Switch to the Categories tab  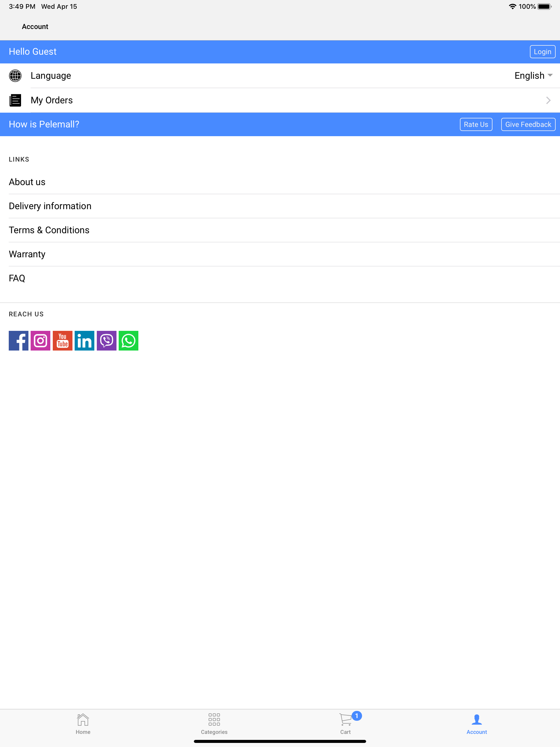pyautogui.click(x=214, y=723)
